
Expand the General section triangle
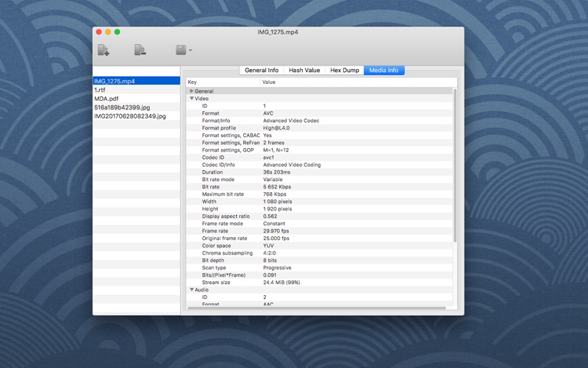point(192,91)
